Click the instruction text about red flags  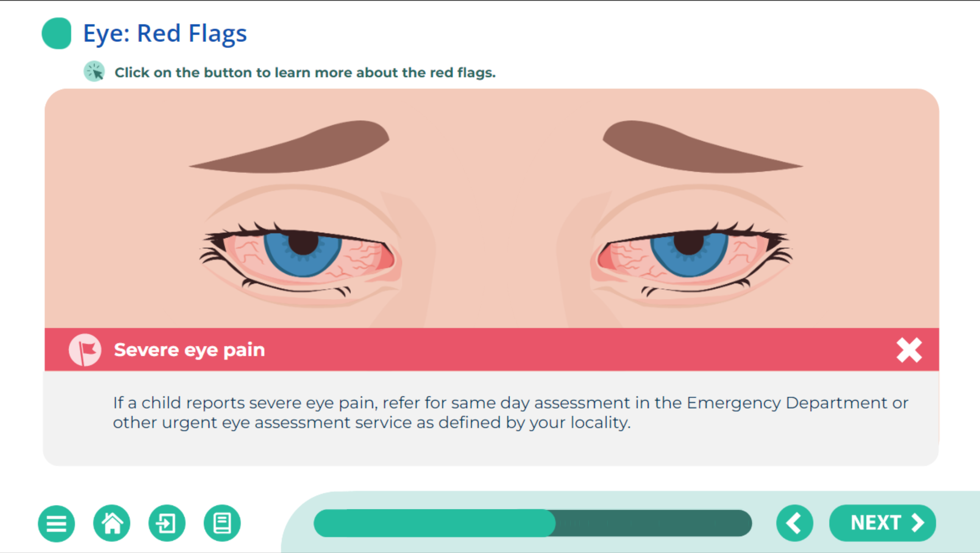305,72
